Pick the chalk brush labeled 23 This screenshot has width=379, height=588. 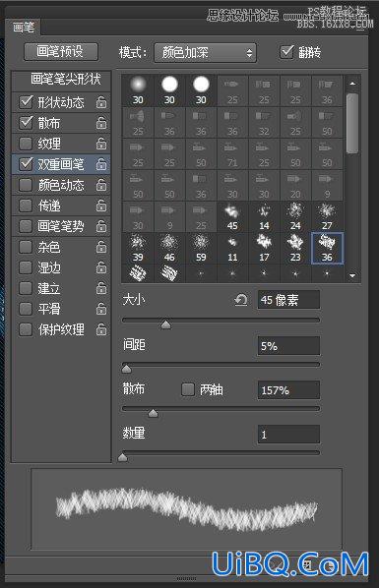pos(295,248)
